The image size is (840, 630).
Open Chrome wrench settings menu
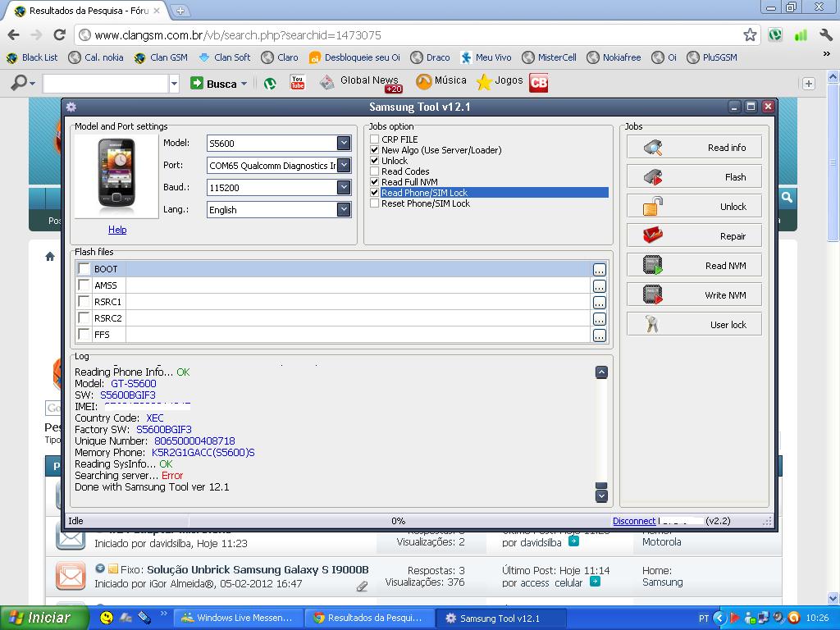(x=825, y=34)
